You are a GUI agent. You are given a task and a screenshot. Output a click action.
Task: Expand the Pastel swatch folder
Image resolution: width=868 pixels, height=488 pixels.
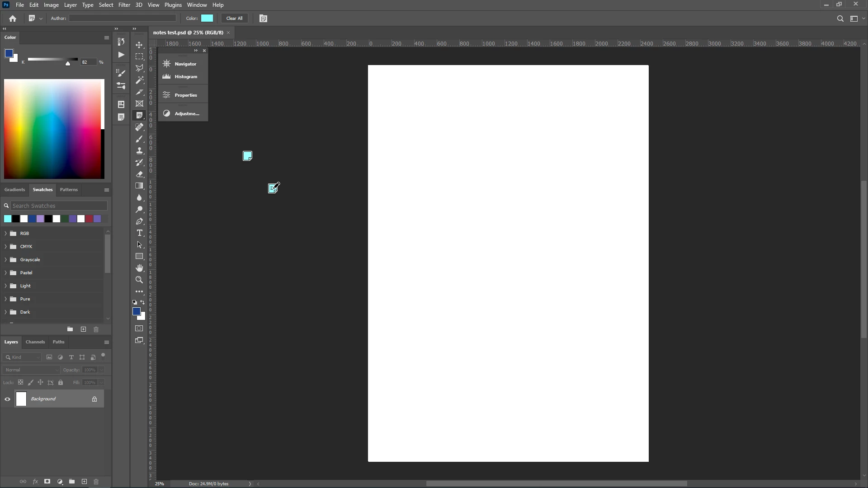coord(5,273)
